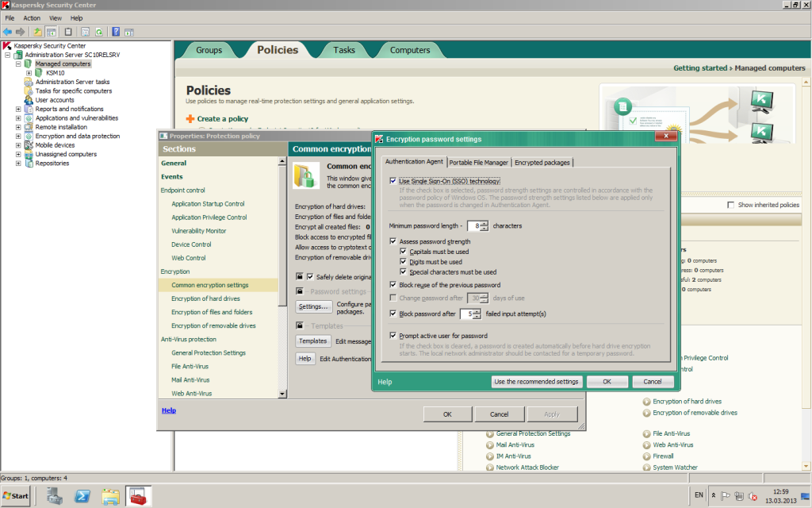Image resolution: width=812 pixels, height=508 pixels.
Task: Click the muted volume tray icon
Action: pyautogui.click(x=753, y=495)
